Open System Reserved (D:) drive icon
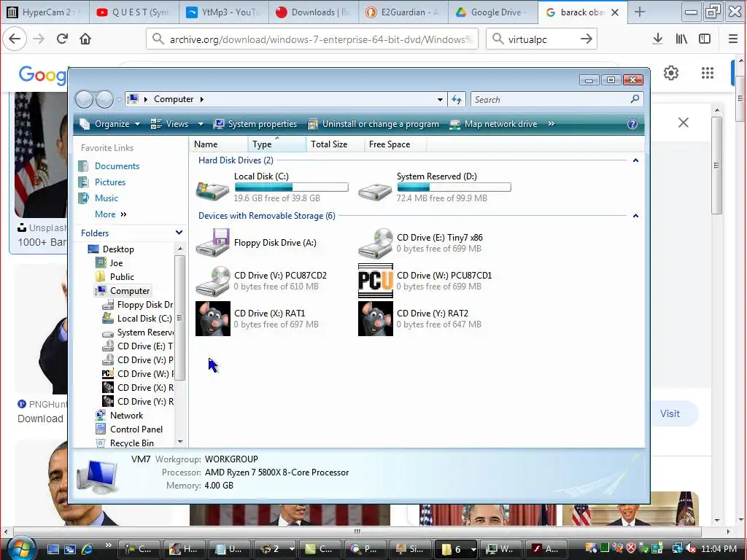The image size is (747, 560). 376,192
